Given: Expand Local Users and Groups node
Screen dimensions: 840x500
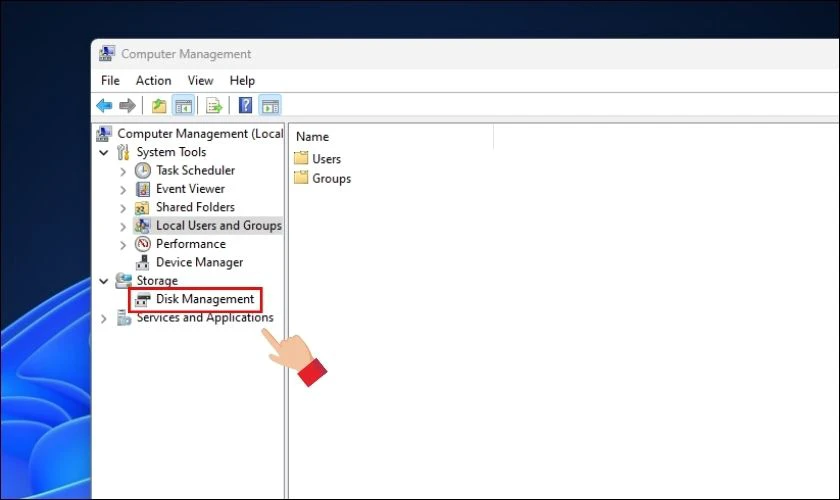Looking at the screenshot, I should [x=123, y=227].
